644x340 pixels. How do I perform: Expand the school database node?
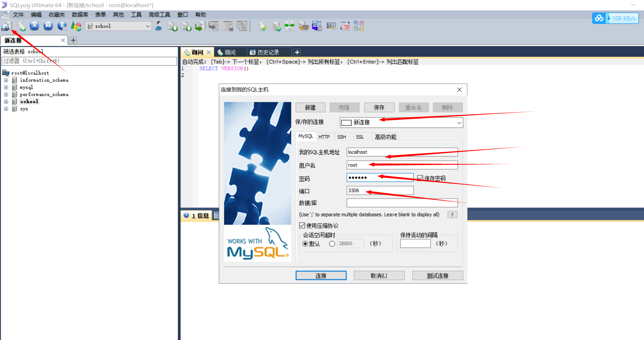coord(6,102)
